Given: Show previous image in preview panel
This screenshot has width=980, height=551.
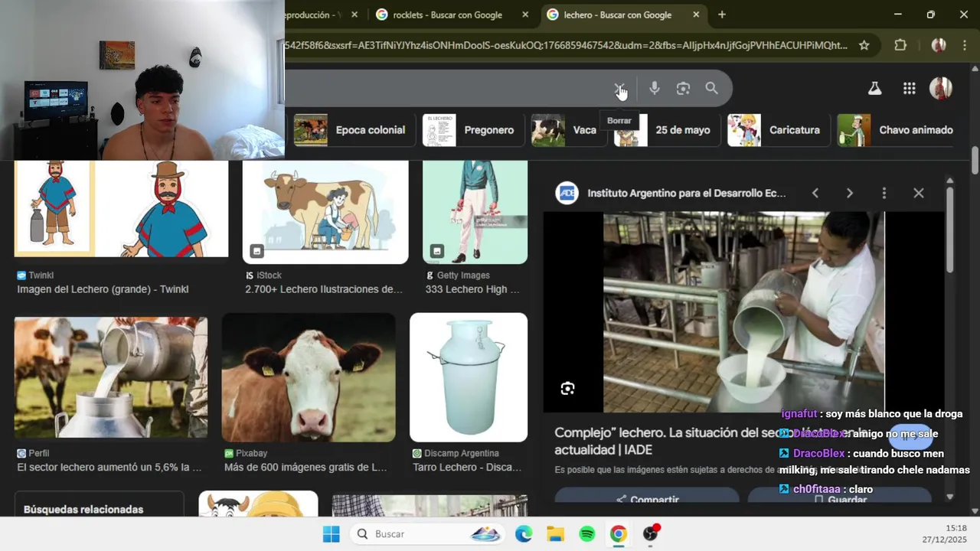Looking at the screenshot, I should coord(815,194).
